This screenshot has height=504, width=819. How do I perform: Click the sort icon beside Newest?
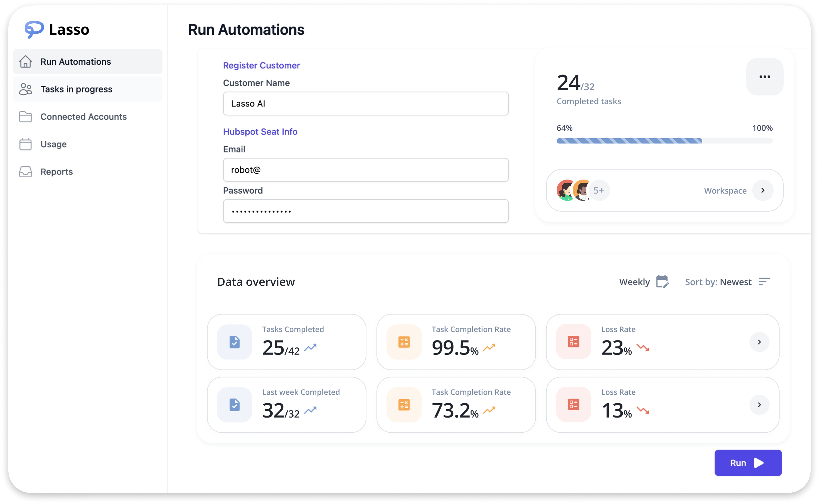tap(764, 282)
